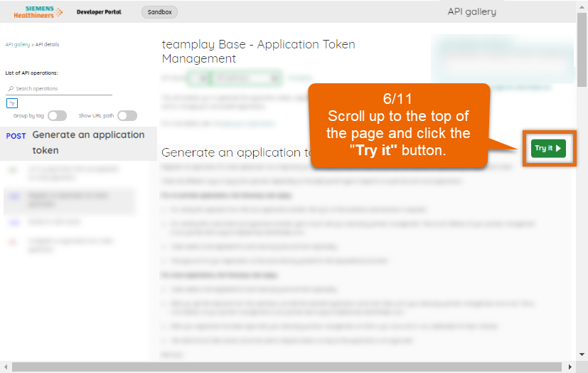Click the Siemens Healthineers logo
The image size is (588, 373).
[38, 11]
